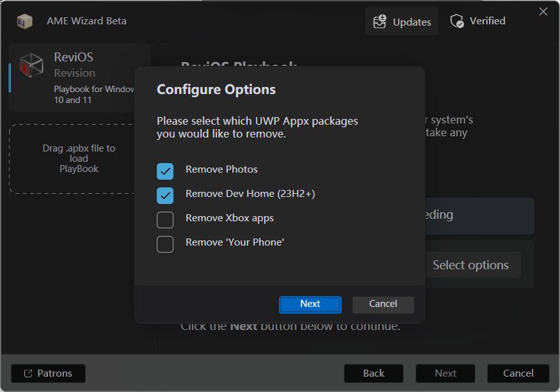This screenshot has width=560, height=392.
Task: Click the Verified shield icon
Action: click(x=457, y=21)
